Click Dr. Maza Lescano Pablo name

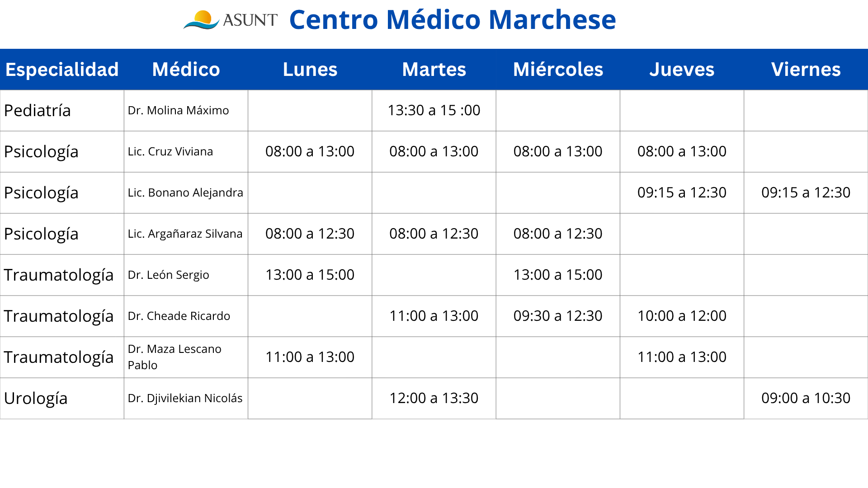pos(175,357)
